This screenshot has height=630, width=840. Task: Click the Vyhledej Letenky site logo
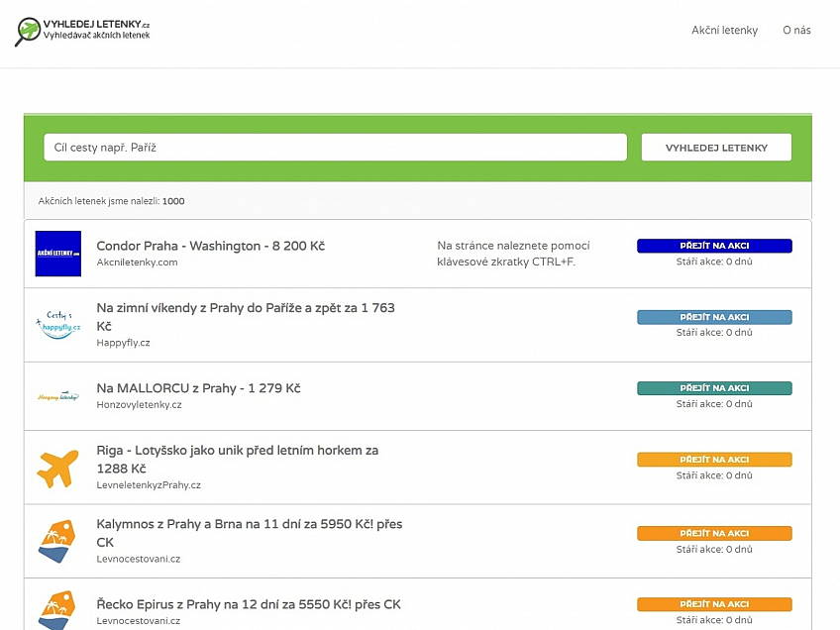click(82, 31)
